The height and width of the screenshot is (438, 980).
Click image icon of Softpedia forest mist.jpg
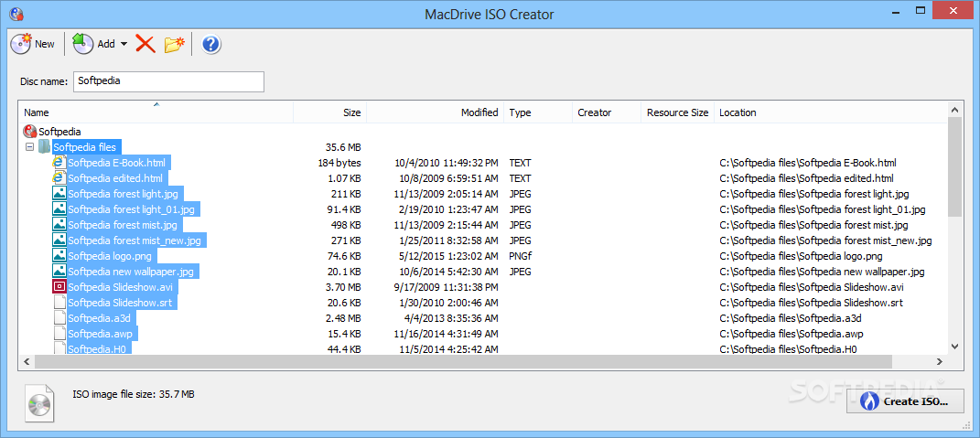click(x=59, y=225)
